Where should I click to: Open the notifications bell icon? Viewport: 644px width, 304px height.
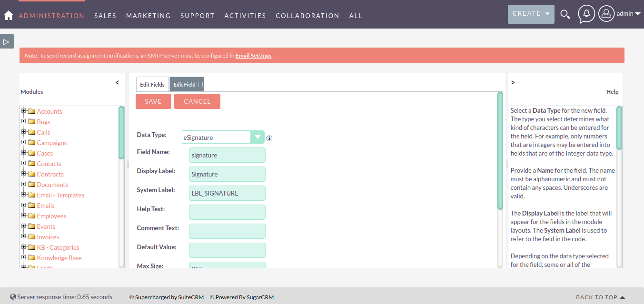(586, 14)
